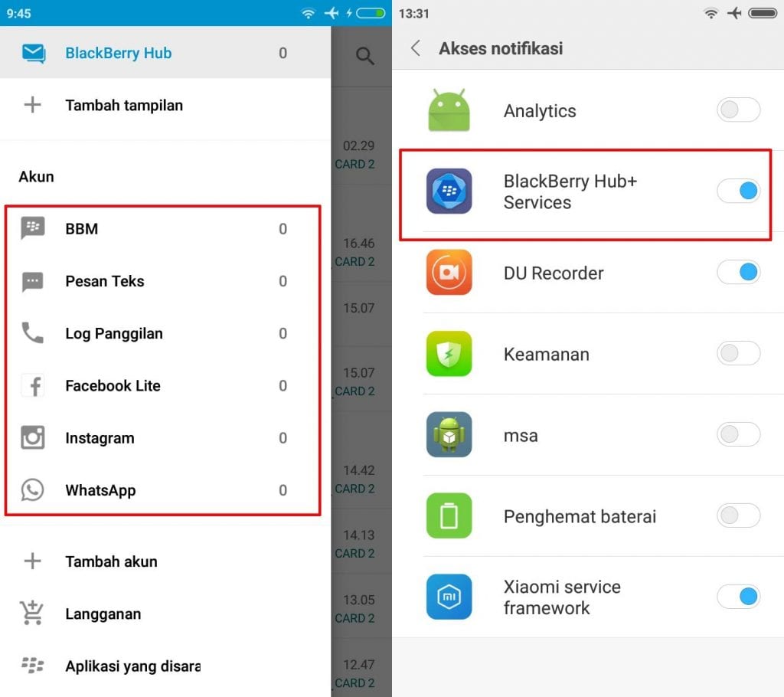
Task: Open the Instagram camera icon
Action: pyautogui.click(x=33, y=437)
